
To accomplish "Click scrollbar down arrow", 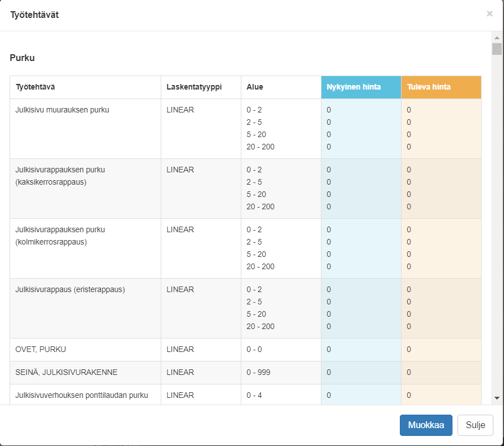I will click(497, 397).
